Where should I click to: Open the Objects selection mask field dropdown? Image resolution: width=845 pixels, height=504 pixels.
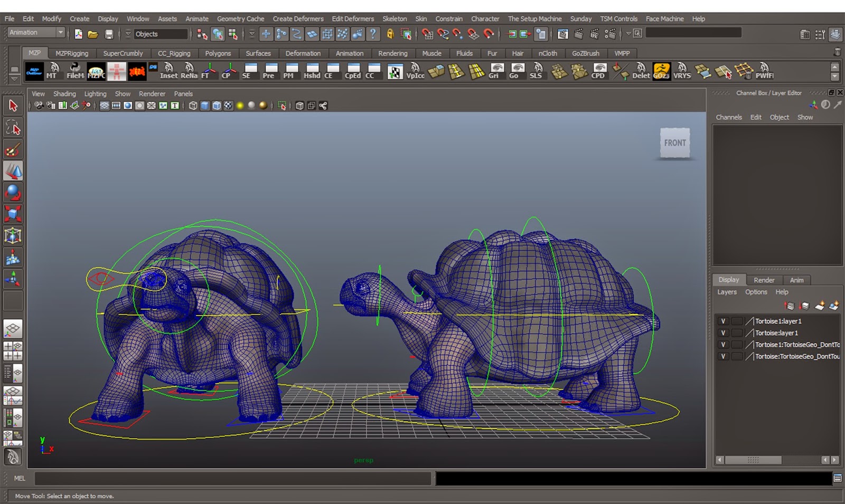pos(161,34)
